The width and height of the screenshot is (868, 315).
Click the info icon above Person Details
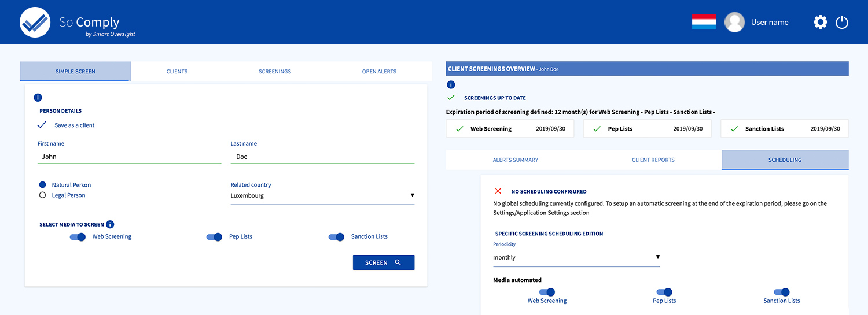pyautogui.click(x=38, y=98)
